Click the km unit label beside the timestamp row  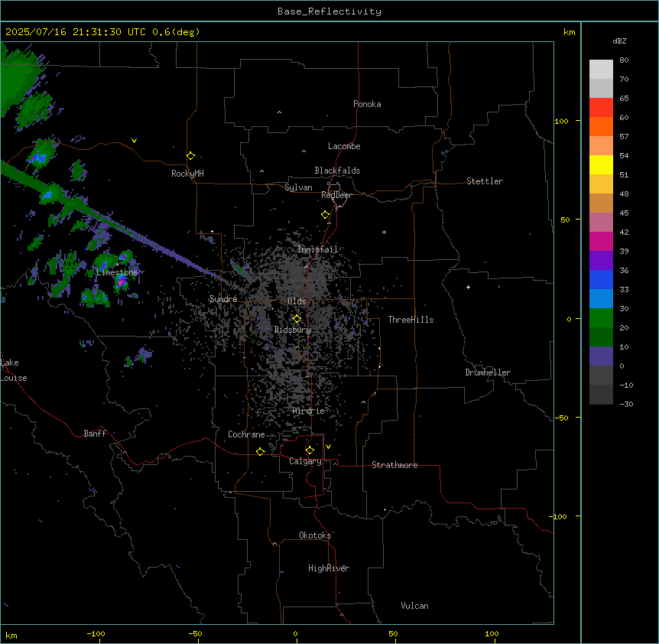coord(569,32)
